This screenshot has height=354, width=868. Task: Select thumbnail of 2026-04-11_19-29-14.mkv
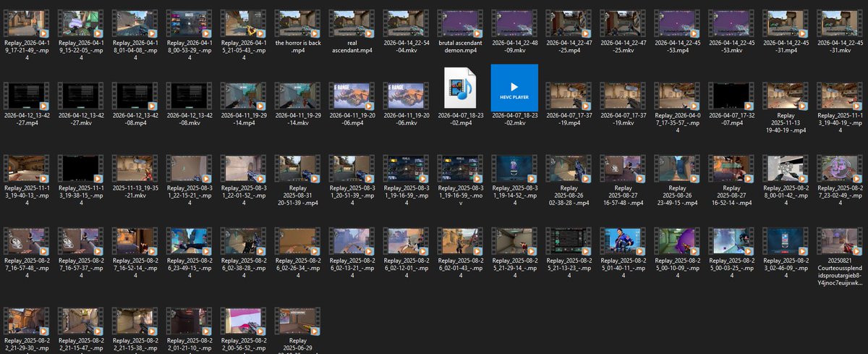click(297, 96)
